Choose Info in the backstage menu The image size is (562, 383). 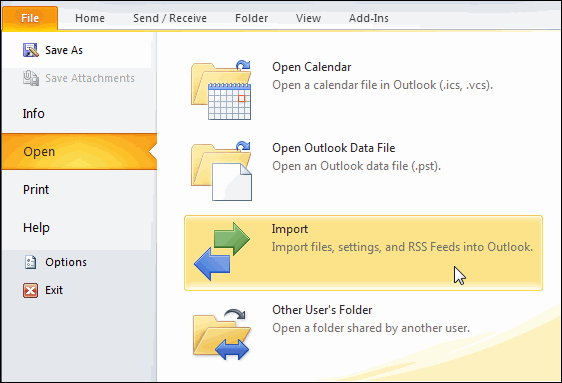pyautogui.click(x=34, y=114)
